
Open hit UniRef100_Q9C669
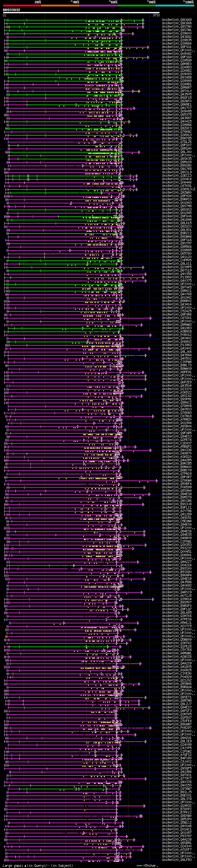[177, 20]
